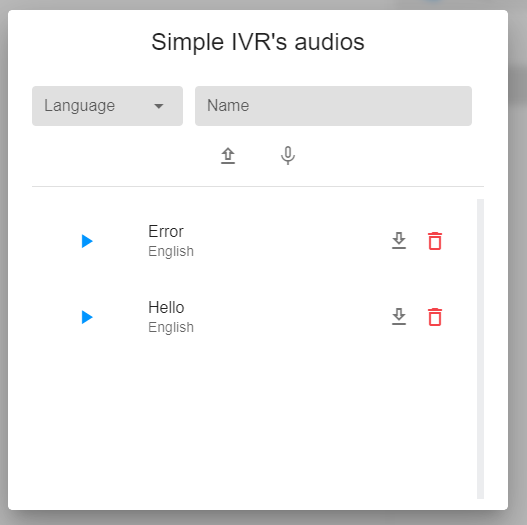Click the upload audio file icon

pyautogui.click(x=228, y=156)
